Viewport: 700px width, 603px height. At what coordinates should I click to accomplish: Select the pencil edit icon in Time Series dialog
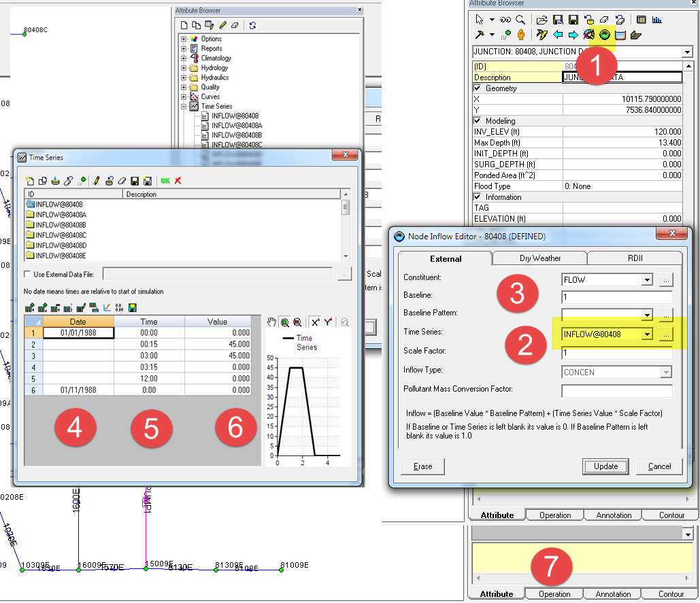click(x=96, y=181)
